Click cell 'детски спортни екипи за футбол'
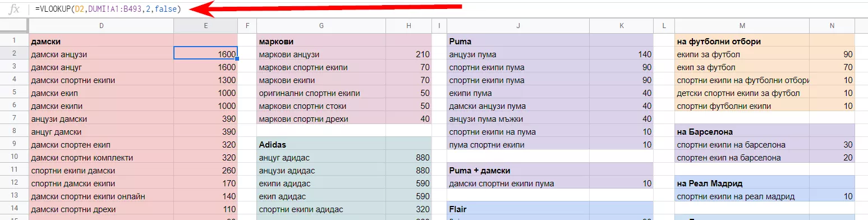Image resolution: width=868 pixels, height=220 pixels. point(742,93)
